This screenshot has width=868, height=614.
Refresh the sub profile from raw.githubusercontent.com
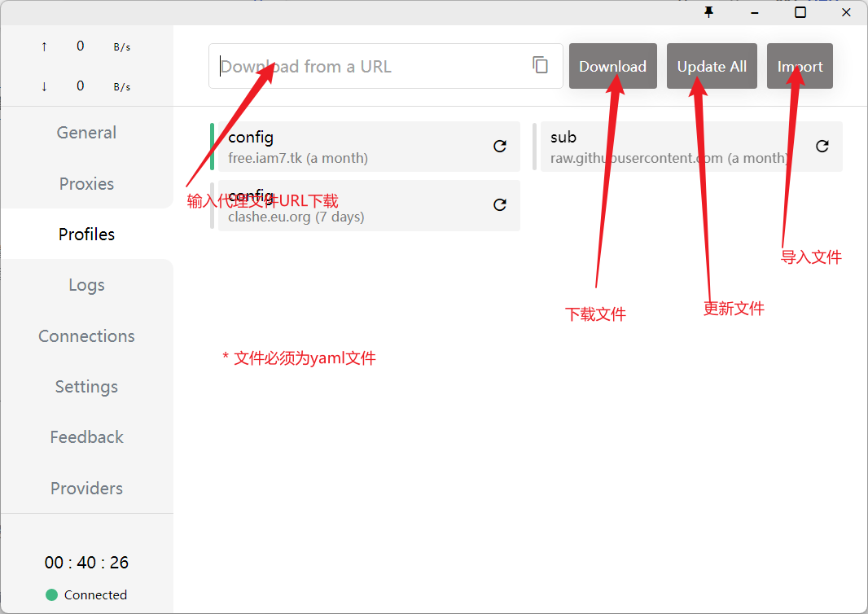822,147
